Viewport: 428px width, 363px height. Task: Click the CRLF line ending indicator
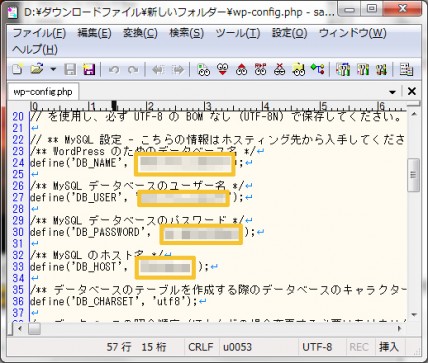pos(201,347)
